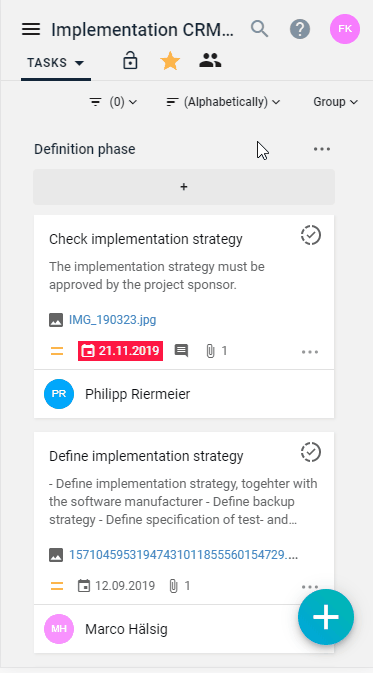Toggle the favorite star for project

point(170,61)
